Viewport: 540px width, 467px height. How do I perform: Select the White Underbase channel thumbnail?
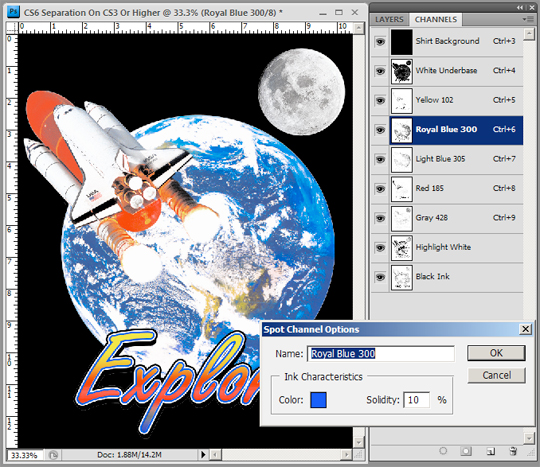[x=402, y=71]
